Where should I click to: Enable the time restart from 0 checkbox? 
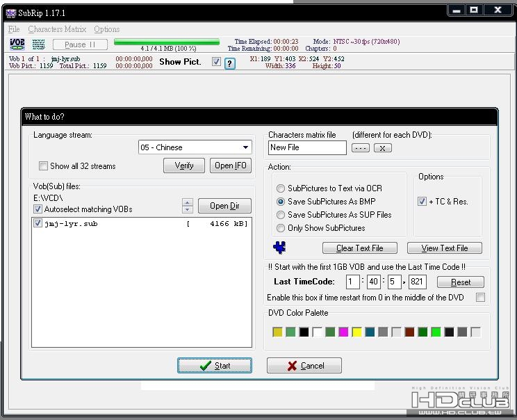480,297
